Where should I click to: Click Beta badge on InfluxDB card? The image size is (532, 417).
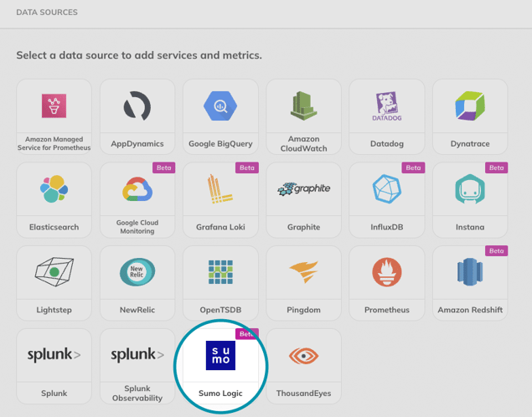413,167
